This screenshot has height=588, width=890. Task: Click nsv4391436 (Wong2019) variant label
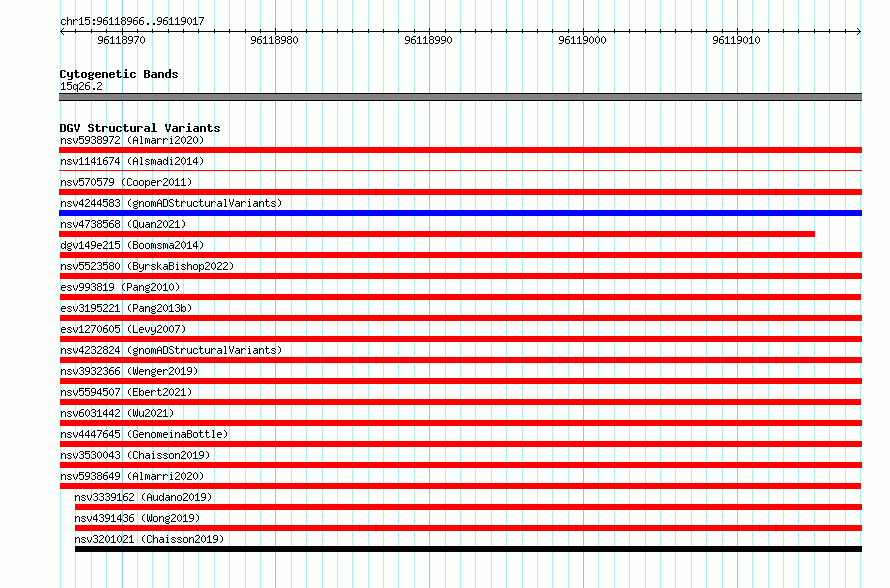point(137,518)
